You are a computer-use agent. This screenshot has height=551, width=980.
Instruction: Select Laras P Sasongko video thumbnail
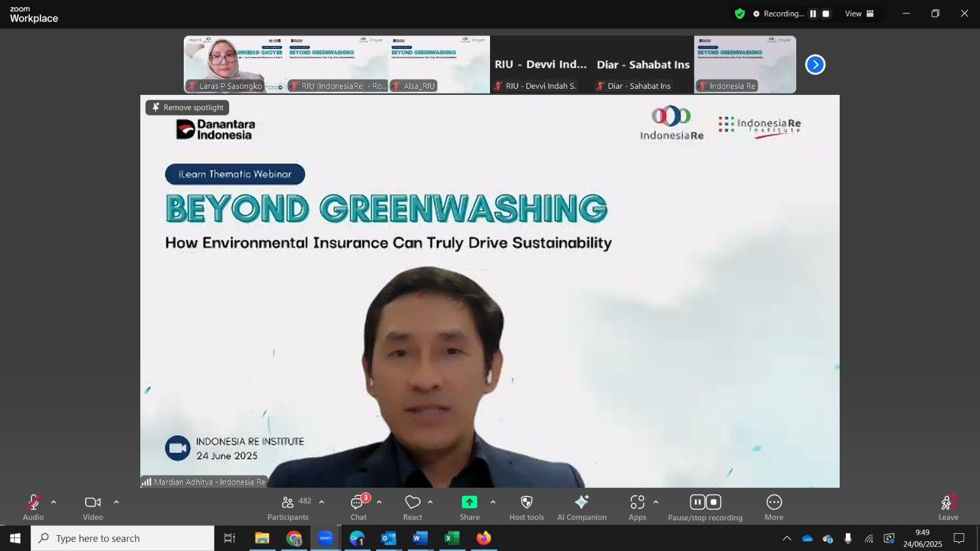tap(235, 64)
